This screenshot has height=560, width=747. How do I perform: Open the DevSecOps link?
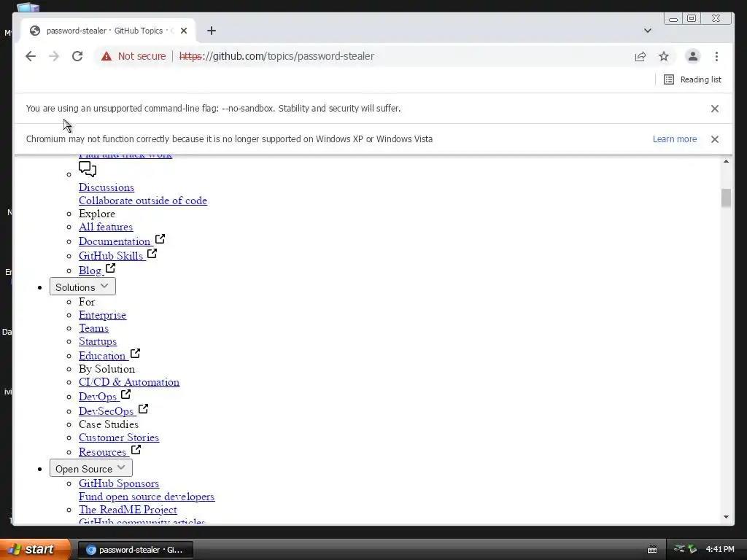click(x=107, y=411)
